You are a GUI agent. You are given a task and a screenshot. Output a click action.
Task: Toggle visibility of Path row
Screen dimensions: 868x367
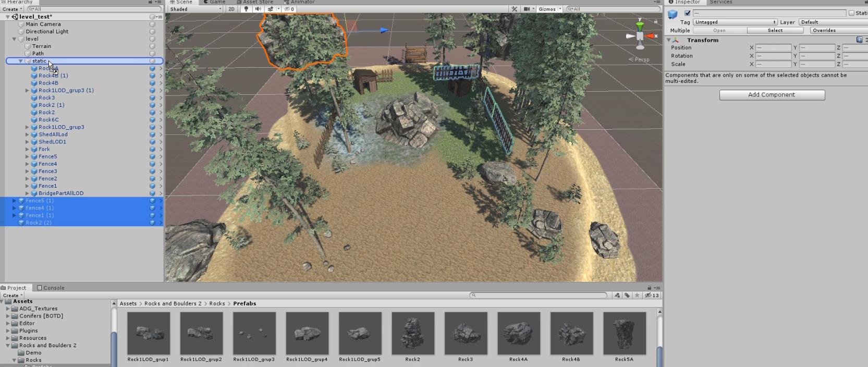[152, 53]
